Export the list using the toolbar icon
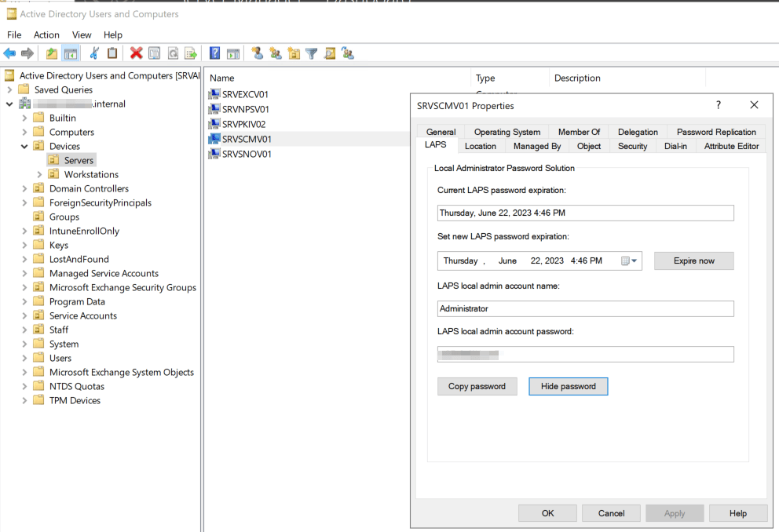The width and height of the screenshot is (779, 532). [191, 53]
